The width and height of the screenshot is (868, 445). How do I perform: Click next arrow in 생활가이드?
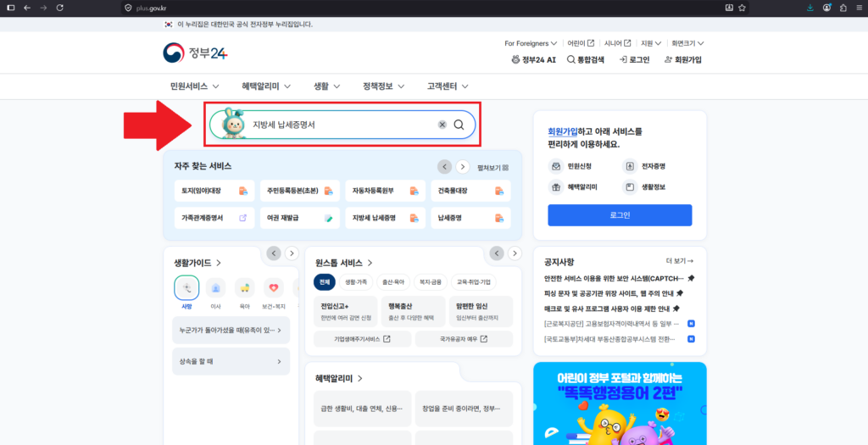pos(292,253)
